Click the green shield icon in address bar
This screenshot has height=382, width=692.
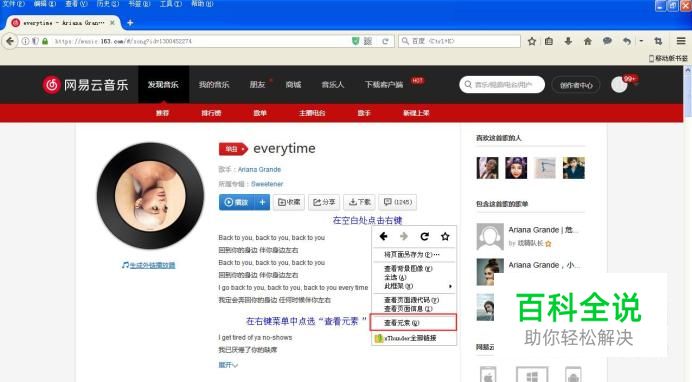pos(356,41)
